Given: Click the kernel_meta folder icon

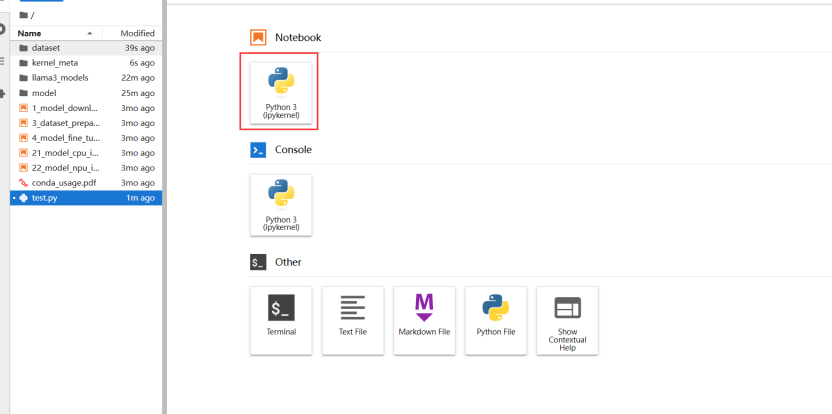Looking at the screenshot, I should click(x=23, y=63).
